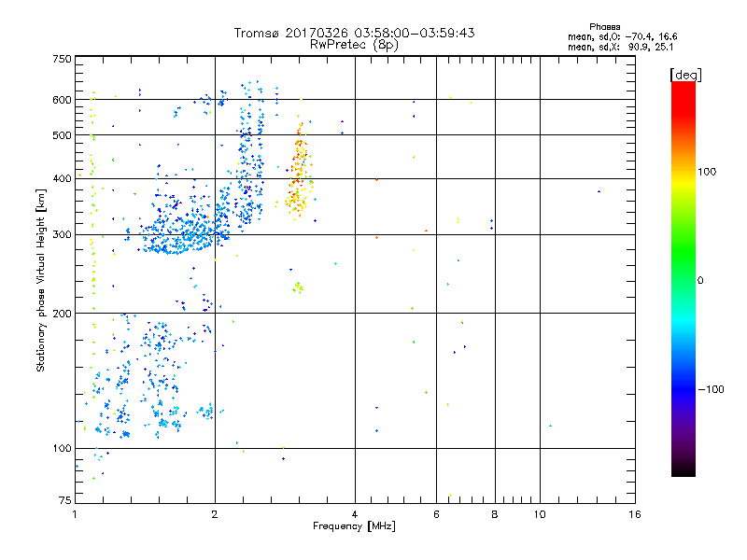Click the x-axis label "8"
This screenshot has height=560, width=747.
click(x=495, y=514)
